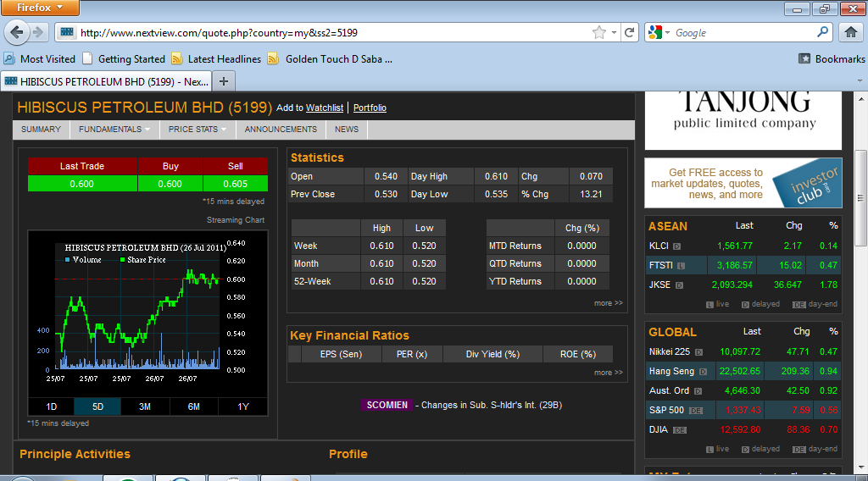Viewport: 868px width, 481px height.
Task: Click the Statistics more link
Action: pos(608,303)
